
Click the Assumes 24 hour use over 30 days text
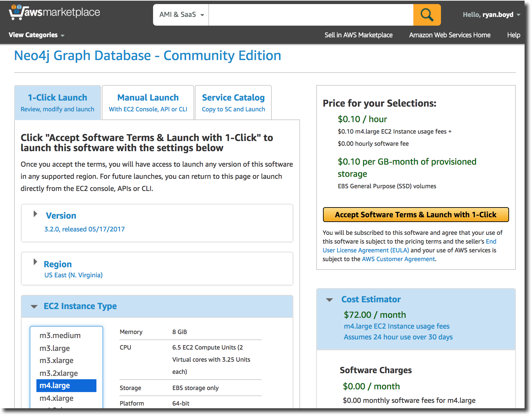coord(398,337)
